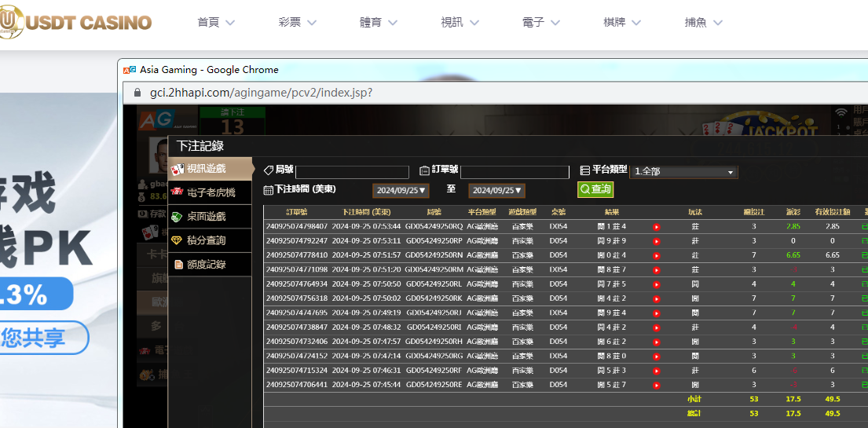Play the video replay for order 240925074778410
The height and width of the screenshot is (428, 868).
pyautogui.click(x=657, y=255)
